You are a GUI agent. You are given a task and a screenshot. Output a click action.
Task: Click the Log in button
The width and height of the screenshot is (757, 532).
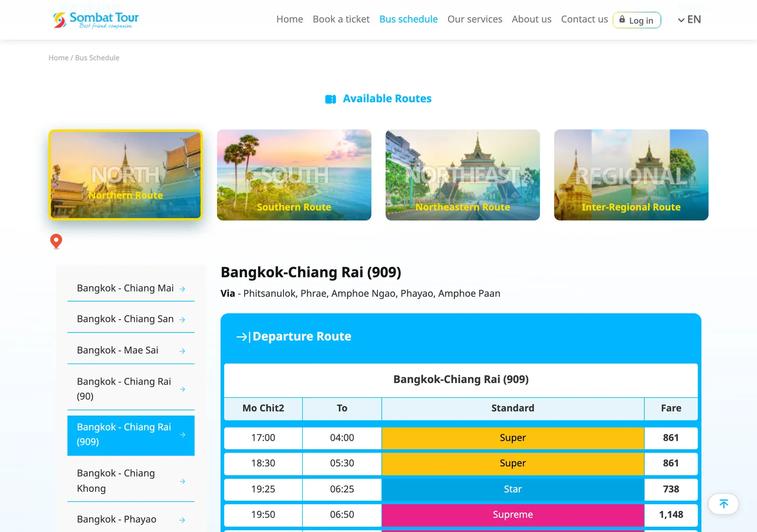pos(637,20)
